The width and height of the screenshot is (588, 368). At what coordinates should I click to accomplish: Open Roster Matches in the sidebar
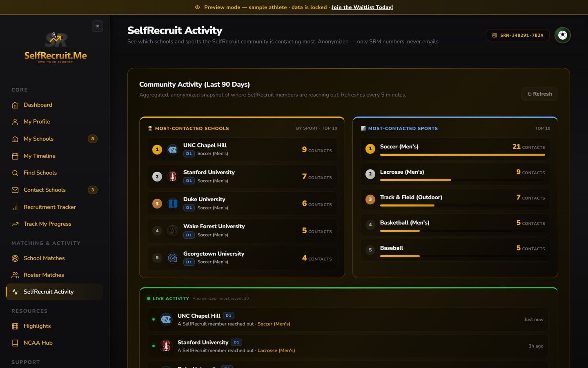[54, 275]
